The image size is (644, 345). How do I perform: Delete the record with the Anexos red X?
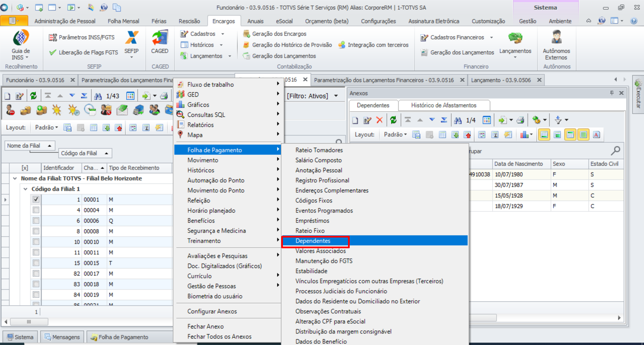(380, 120)
